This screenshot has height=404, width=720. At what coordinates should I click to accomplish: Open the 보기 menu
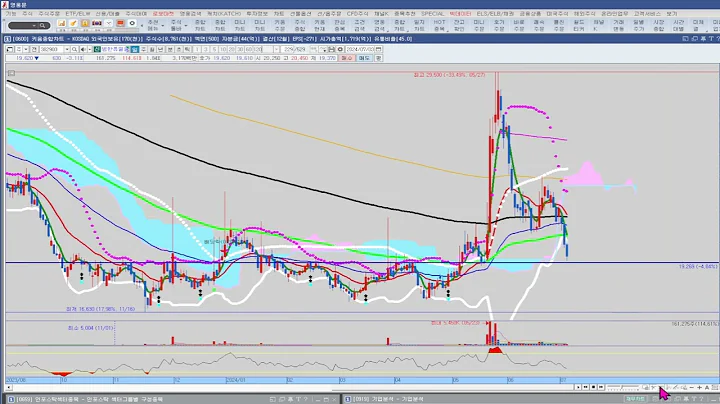(x=672, y=14)
